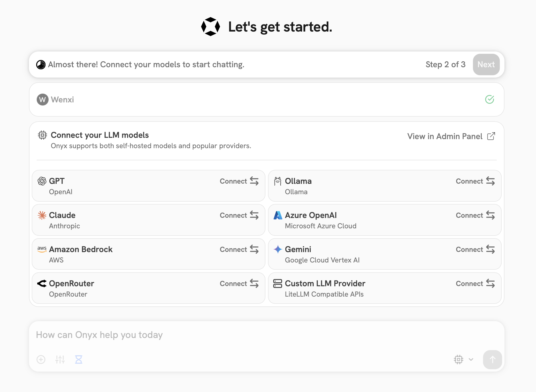Image resolution: width=536 pixels, height=392 pixels.
Task: Click the Ollama llama icon
Action: tap(278, 181)
